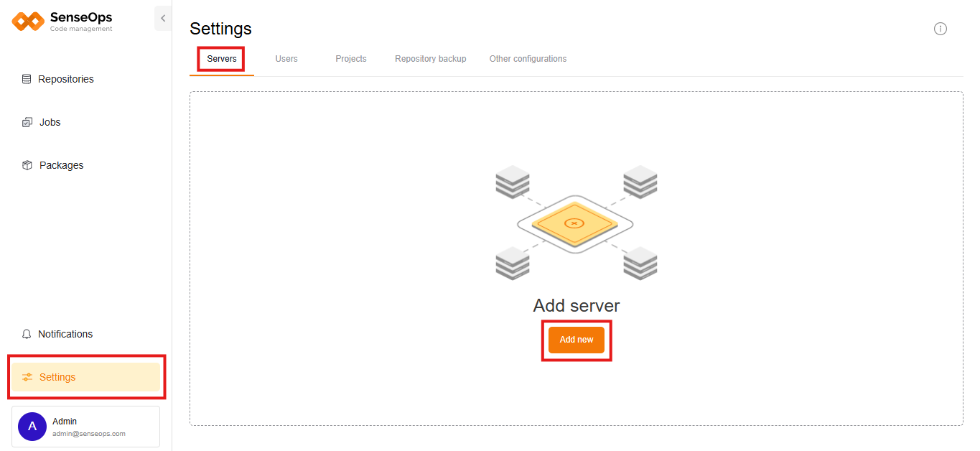Switch to the Users tab
Screen dimensions: 980x451
pos(286,59)
